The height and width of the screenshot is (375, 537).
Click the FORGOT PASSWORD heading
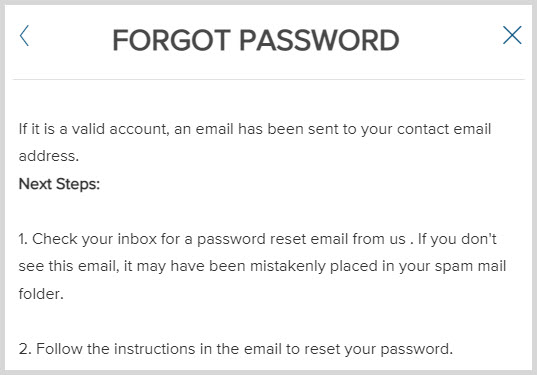click(x=256, y=40)
